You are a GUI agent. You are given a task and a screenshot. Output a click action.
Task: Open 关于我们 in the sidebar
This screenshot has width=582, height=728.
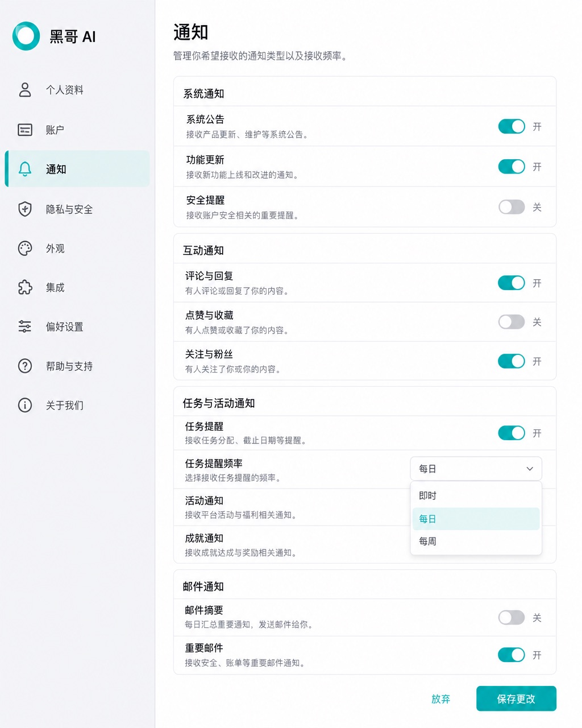pyautogui.click(x=77, y=405)
